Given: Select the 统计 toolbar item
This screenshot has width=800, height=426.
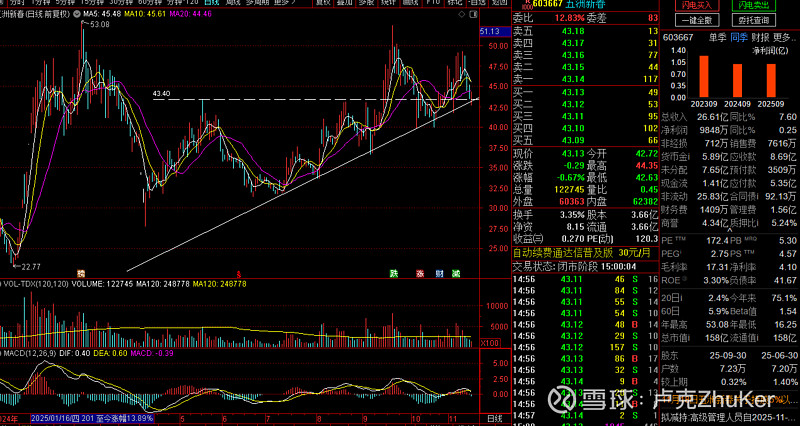Looking at the screenshot, I should click(x=389, y=3).
